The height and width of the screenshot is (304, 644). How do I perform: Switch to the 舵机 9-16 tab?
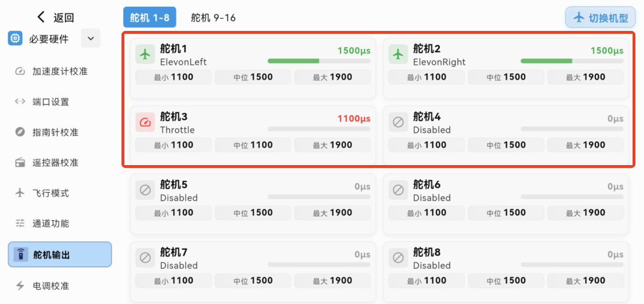213,18
